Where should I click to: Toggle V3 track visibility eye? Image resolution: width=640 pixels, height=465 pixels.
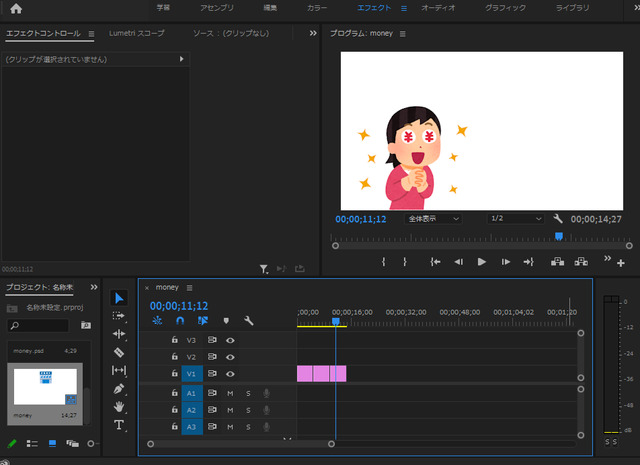pyautogui.click(x=230, y=340)
